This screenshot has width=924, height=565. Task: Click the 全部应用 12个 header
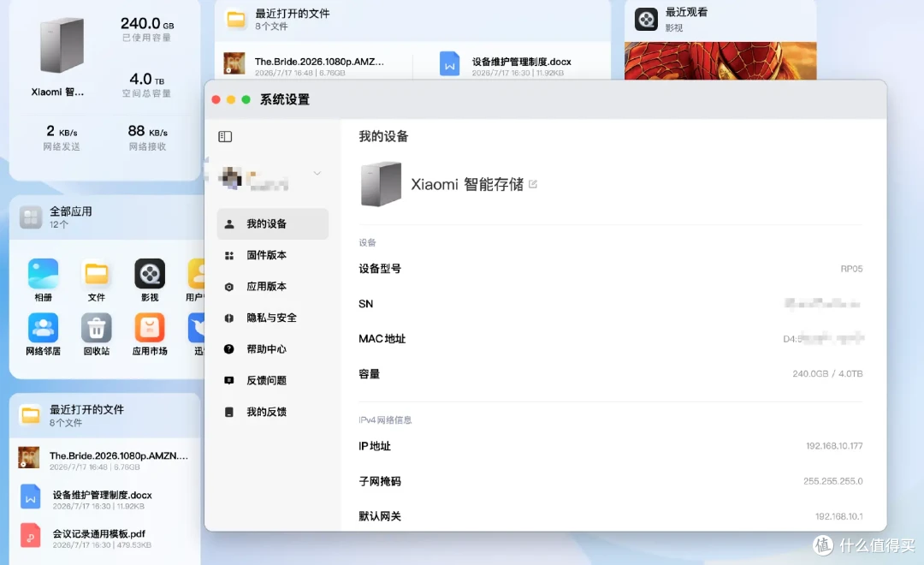[105, 217]
